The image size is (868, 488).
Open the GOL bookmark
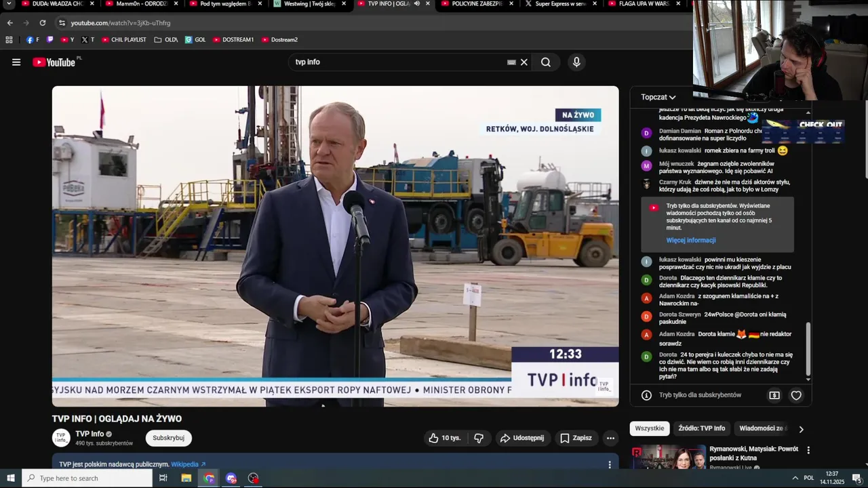click(195, 40)
